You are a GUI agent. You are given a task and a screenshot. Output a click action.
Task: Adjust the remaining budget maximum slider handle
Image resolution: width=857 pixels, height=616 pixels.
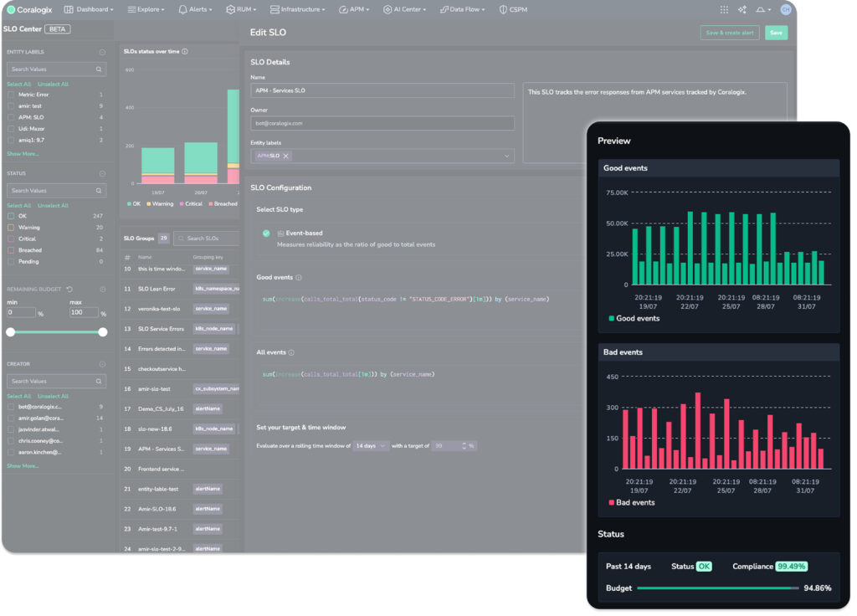coord(103,332)
